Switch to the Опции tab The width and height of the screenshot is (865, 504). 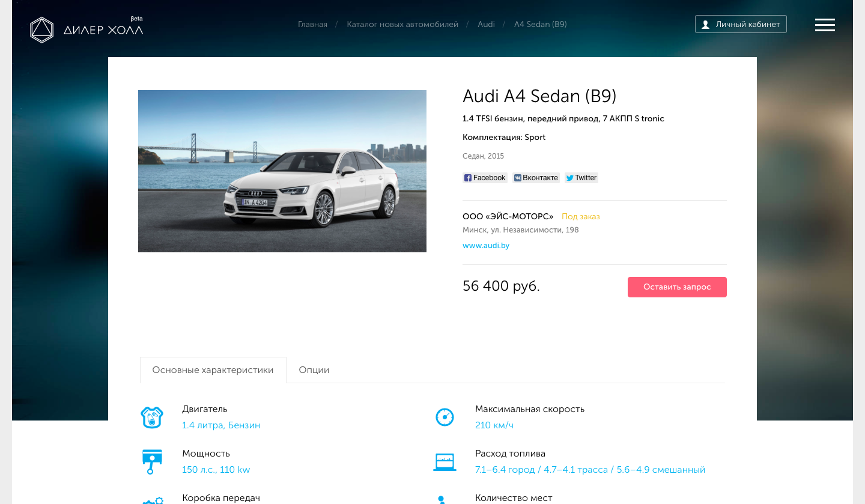pyautogui.click(x=314, y=370)
